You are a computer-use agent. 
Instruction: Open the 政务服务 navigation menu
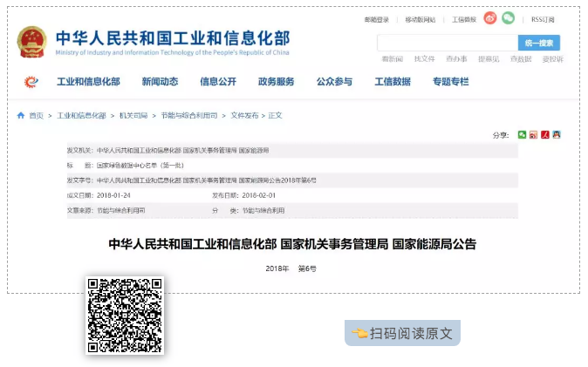click(277, 81)
